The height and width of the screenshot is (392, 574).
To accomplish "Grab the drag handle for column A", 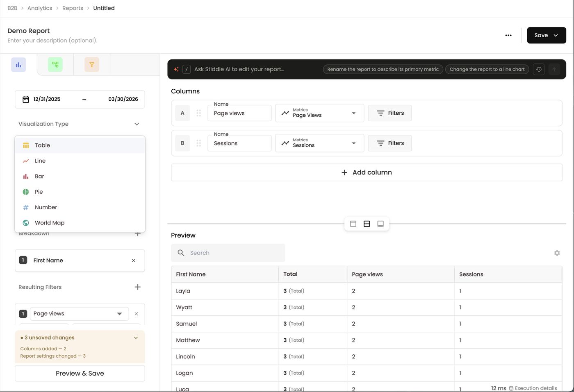I will point(198,113).
